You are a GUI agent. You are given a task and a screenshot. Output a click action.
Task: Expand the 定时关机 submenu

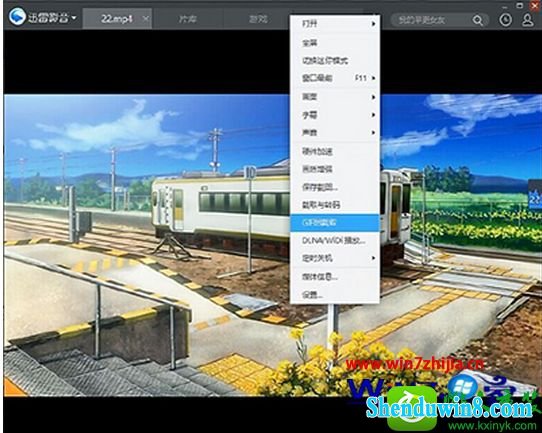tap(335, 258)
